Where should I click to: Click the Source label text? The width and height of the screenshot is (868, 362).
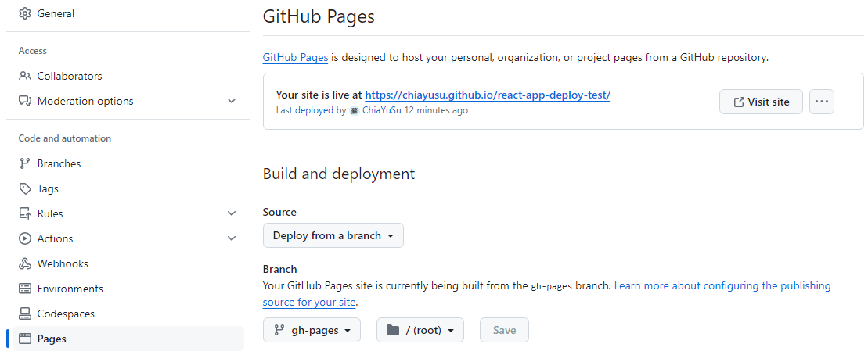279,212
